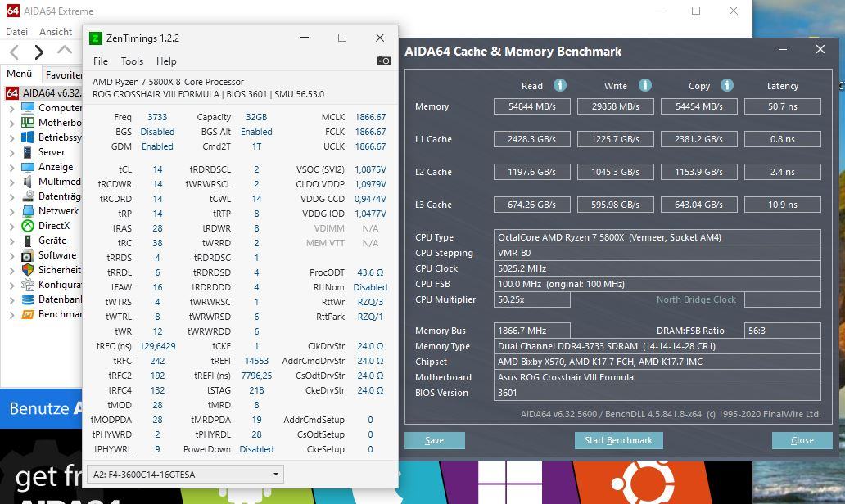This screenshot has width=845, height=504.
Task: Expand the Benchmark tree node
Action: coord(11,314)
